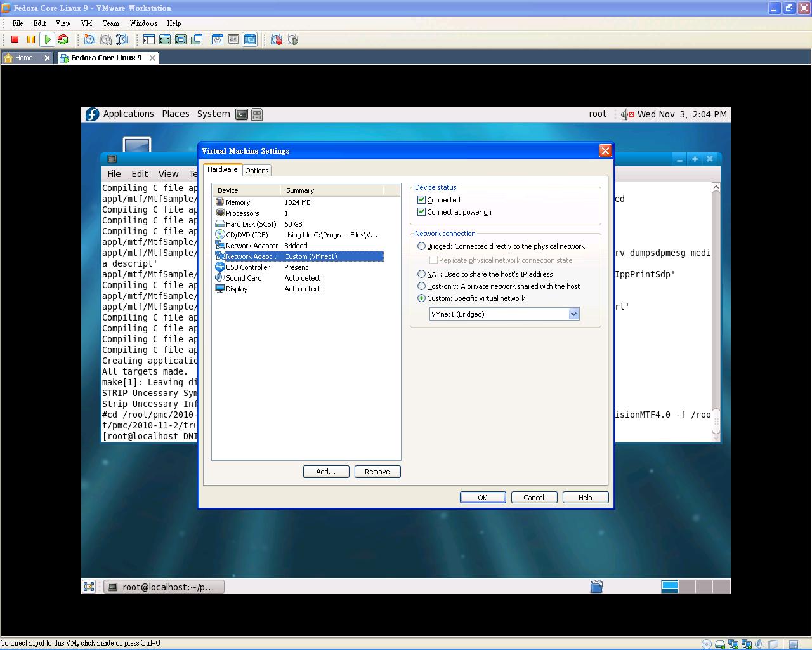Screen dimensions: 812x650
Task: Click the Record toolbar icon with red dot
Action: 276,39
